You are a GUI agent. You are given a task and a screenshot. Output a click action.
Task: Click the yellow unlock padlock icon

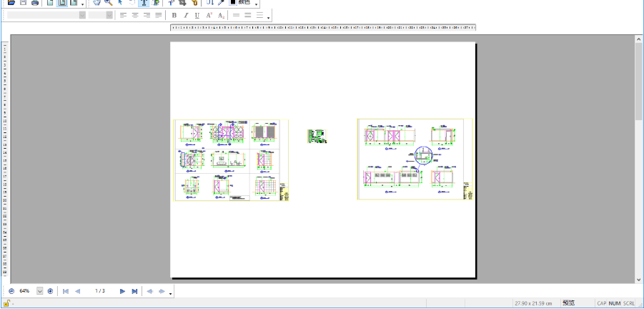pos(6,304)
